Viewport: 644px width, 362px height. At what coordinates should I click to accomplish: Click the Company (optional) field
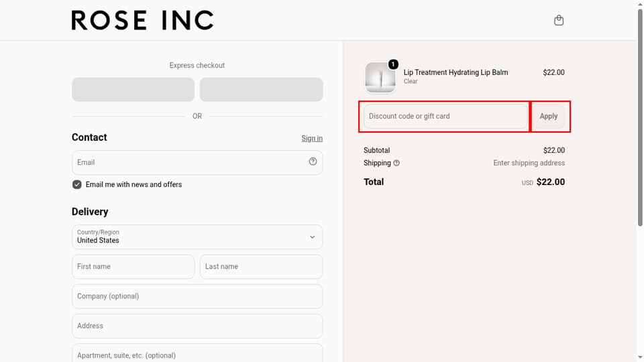coord(197,296)
